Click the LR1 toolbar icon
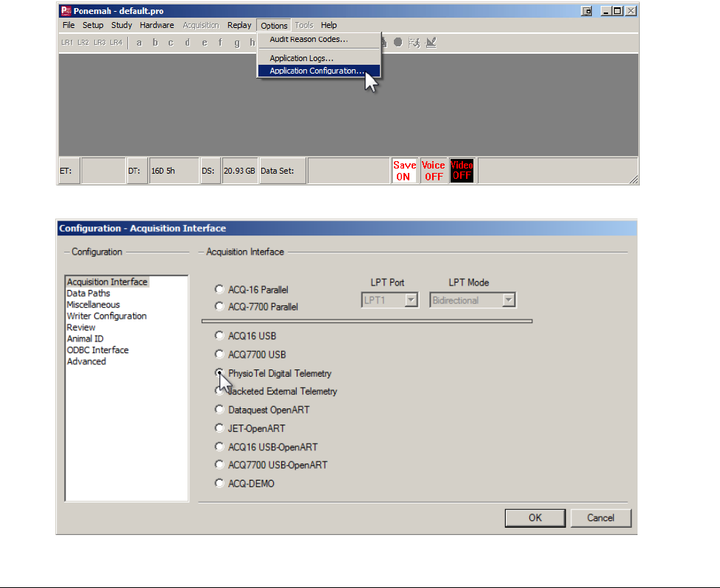 pos(67,43)
